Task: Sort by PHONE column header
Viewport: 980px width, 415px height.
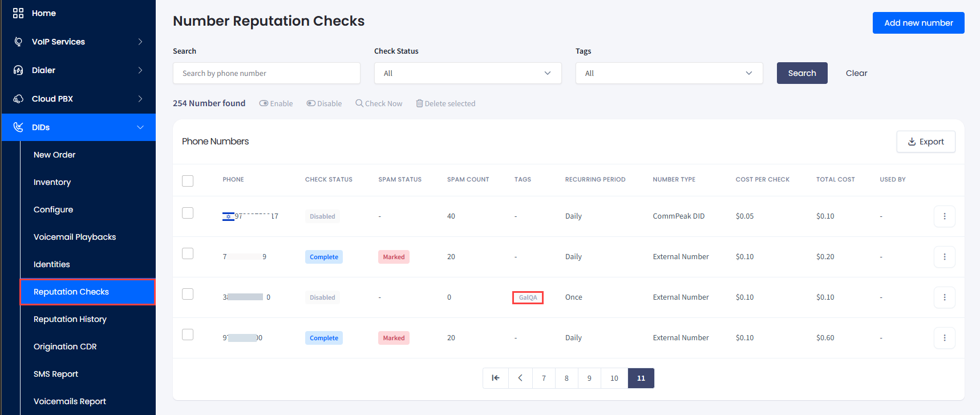Action: (233, 179)
